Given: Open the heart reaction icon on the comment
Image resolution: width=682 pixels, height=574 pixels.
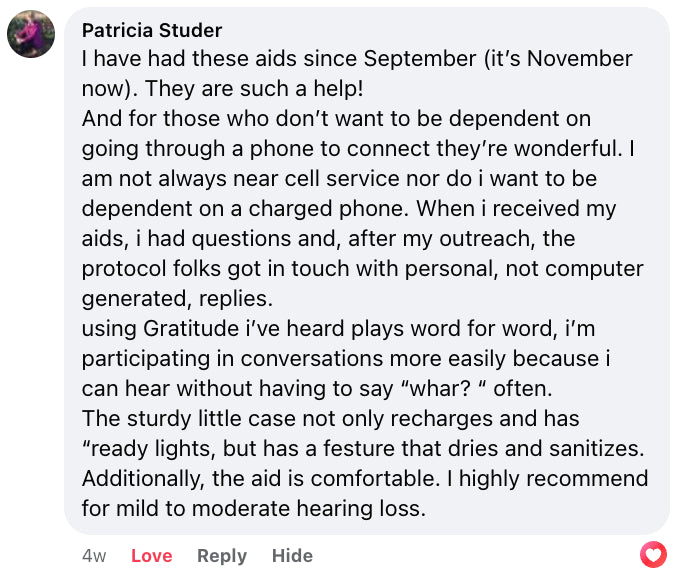Looking at the screenshot, I should tap(652, 553).
